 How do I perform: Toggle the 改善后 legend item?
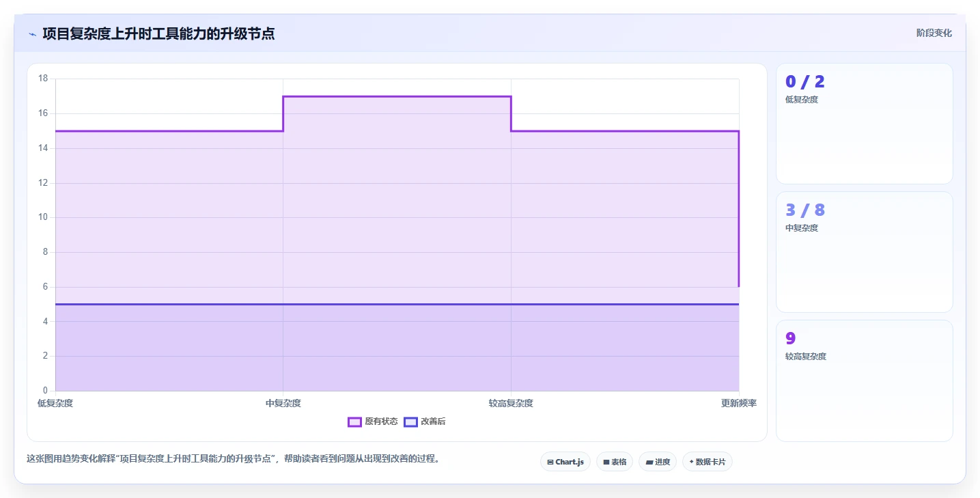coord(424,421)
